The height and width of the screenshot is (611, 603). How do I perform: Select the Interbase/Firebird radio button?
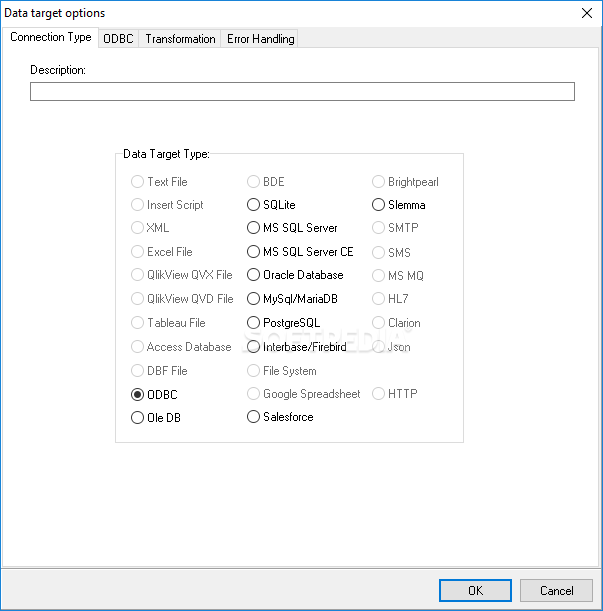click(x=253, y=347)
